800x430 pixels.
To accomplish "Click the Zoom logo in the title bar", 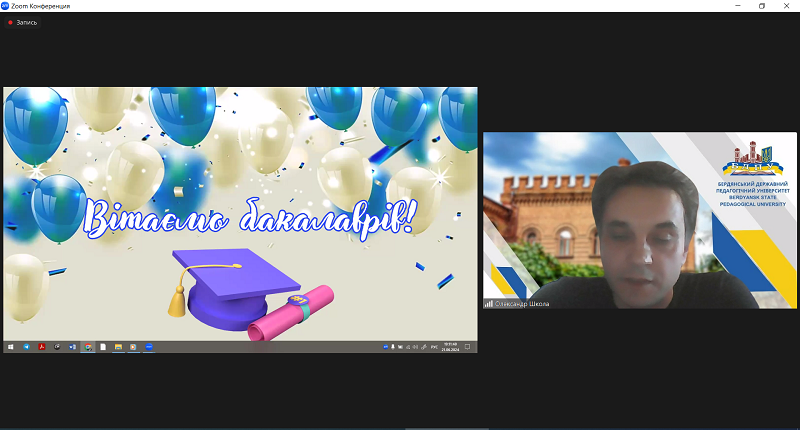I will pyautogui.click(x=5, y=6).
